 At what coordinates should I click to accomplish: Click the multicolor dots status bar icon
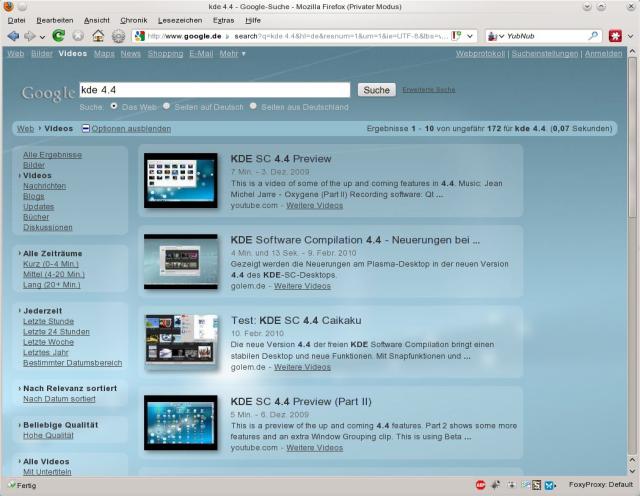(525, 485)
